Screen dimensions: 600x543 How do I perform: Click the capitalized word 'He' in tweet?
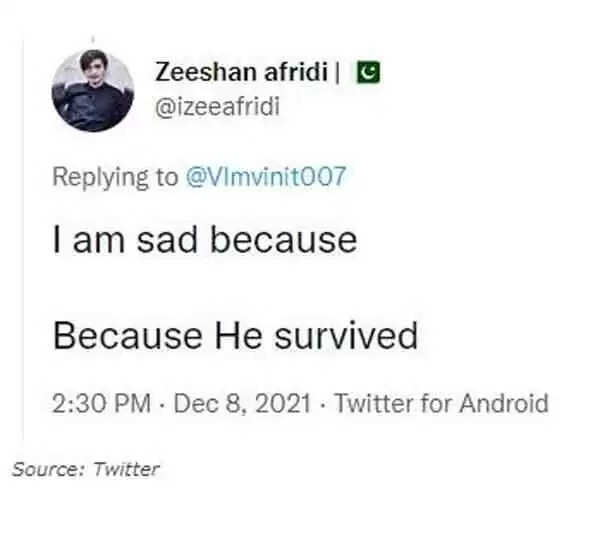238,336
